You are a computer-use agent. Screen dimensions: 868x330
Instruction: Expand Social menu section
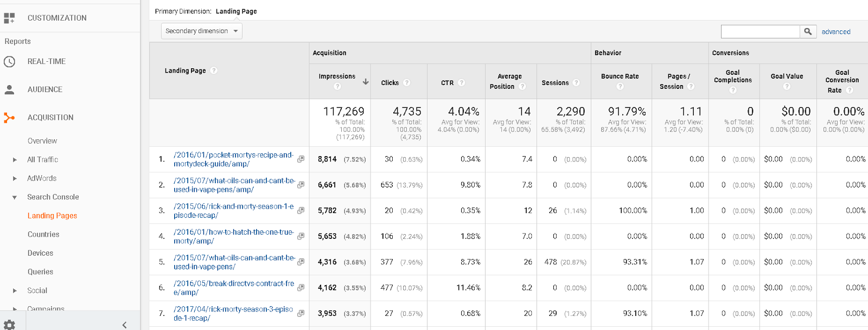tap(15, 290)
